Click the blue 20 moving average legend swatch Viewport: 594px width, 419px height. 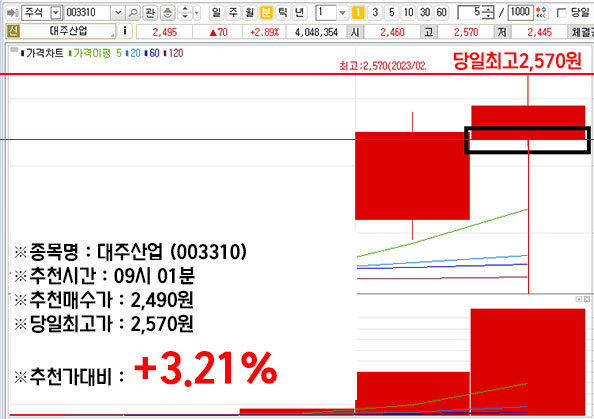click(x=127, y=53)
